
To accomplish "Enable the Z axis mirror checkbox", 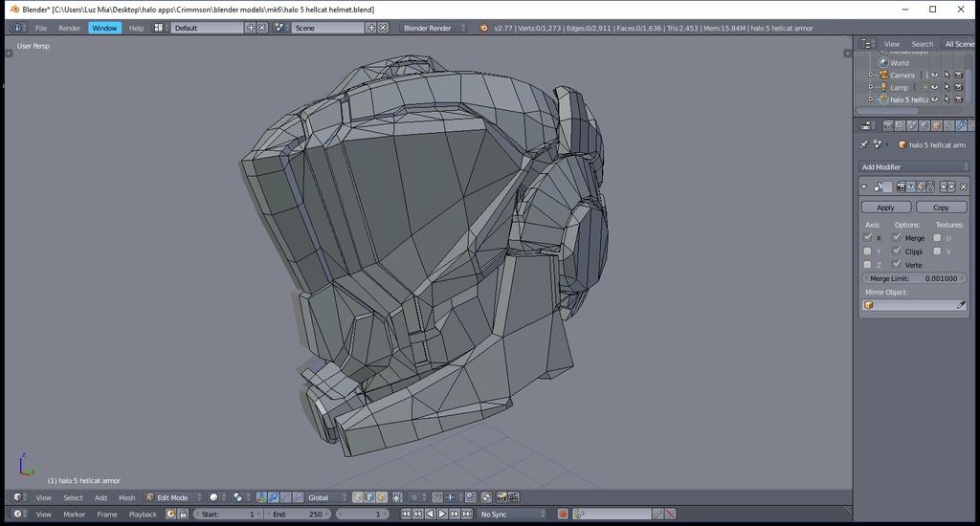I will pyautogui.click(x=867, y=265).
